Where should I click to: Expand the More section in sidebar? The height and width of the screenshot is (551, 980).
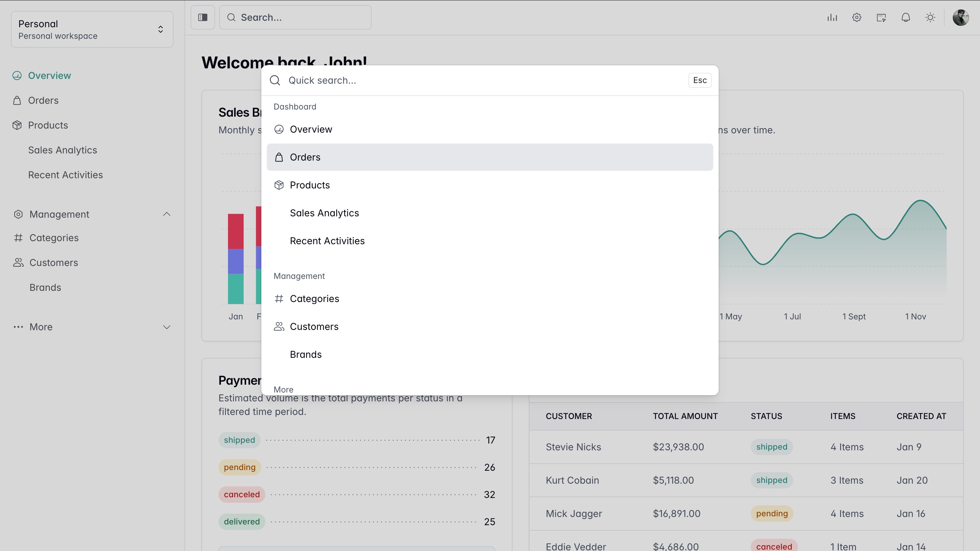click(167, 327)
